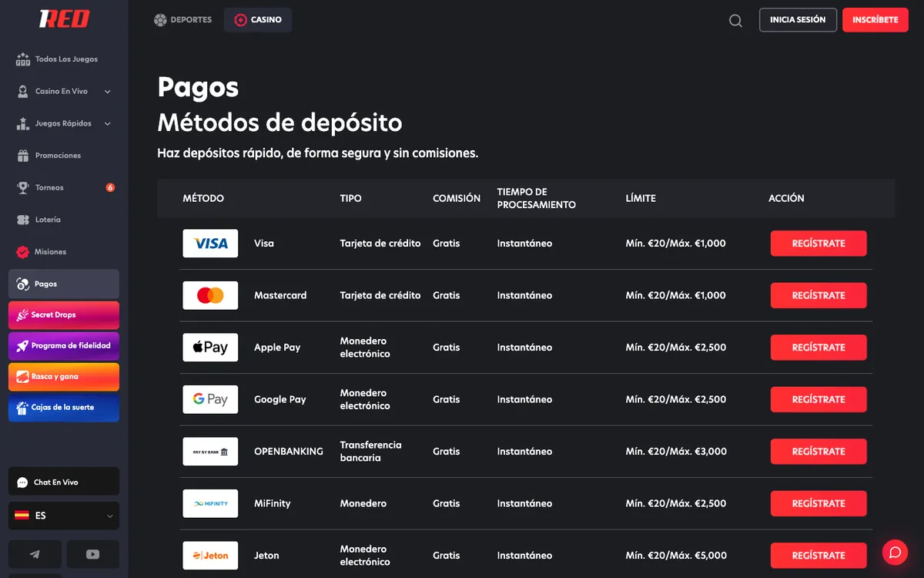This screenshot has width=924, height=578.
Task: Open the YouTube icon button
Action: [93, 554]
